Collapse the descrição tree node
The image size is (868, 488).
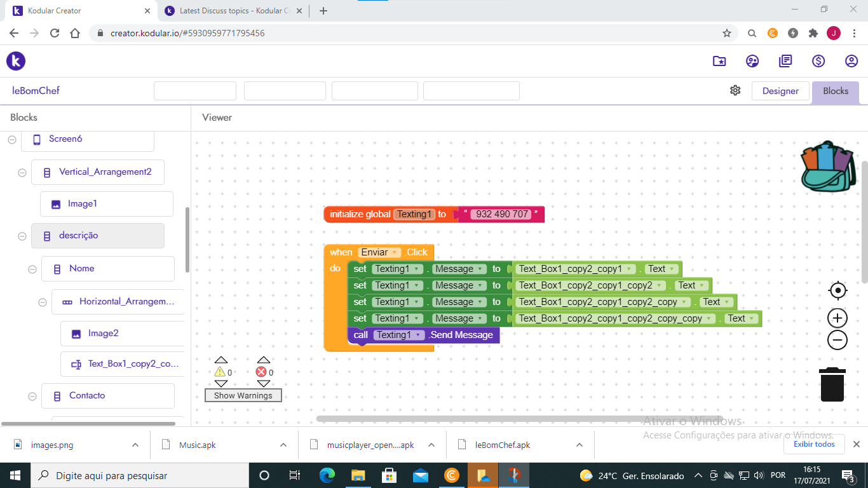click(22, 236)
